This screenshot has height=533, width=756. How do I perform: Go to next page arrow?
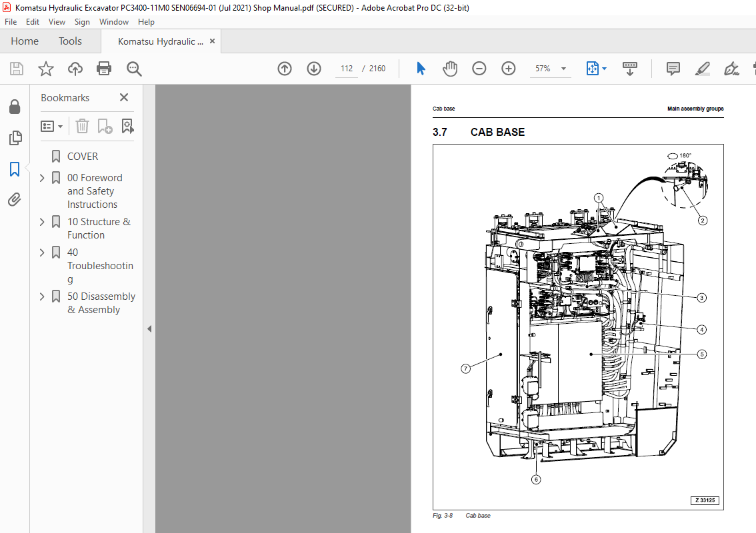[314, 69]
